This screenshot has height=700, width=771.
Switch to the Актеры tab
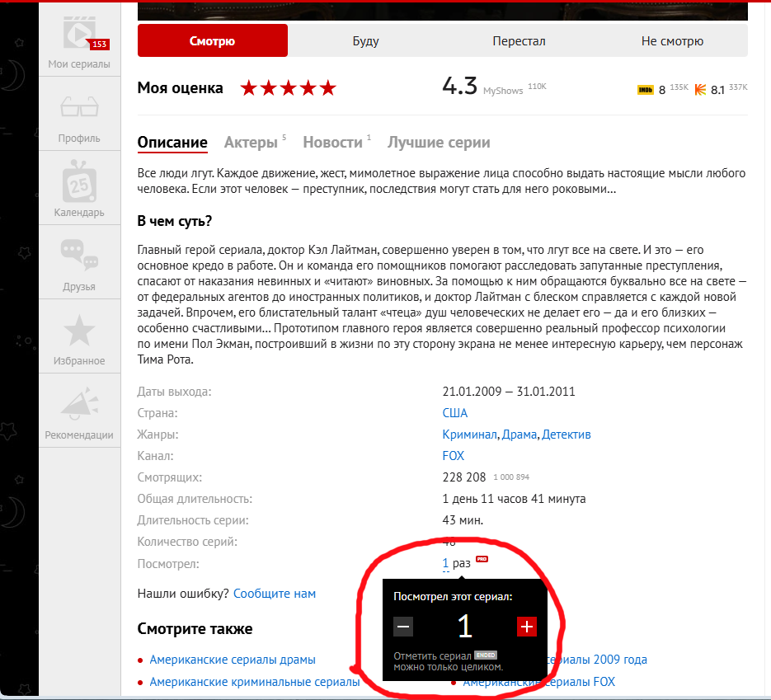251,143
